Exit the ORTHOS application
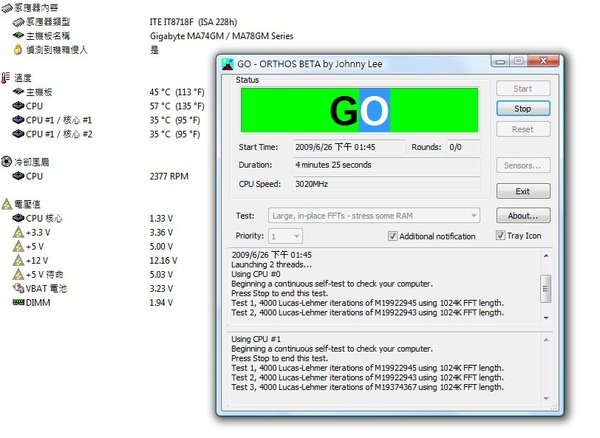 [523, 191]
